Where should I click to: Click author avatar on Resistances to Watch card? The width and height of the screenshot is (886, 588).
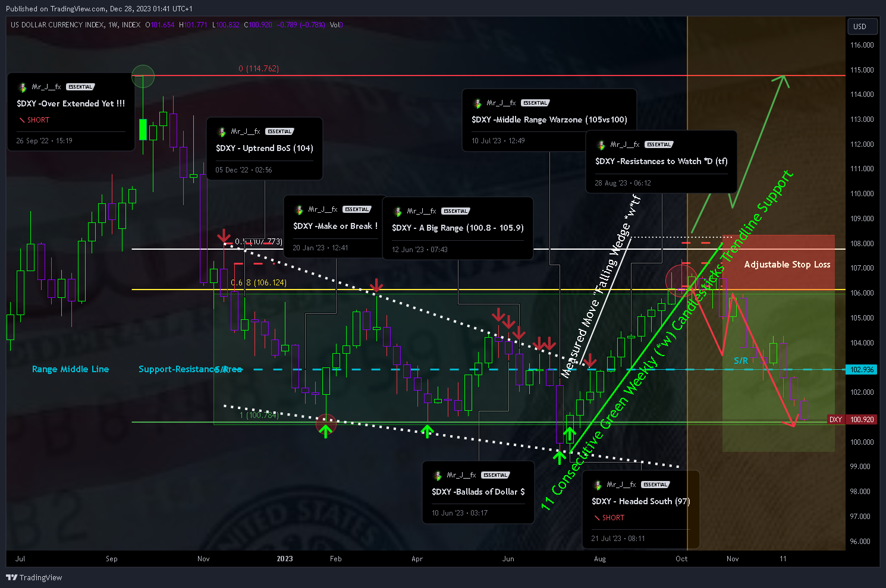point(601,145)
